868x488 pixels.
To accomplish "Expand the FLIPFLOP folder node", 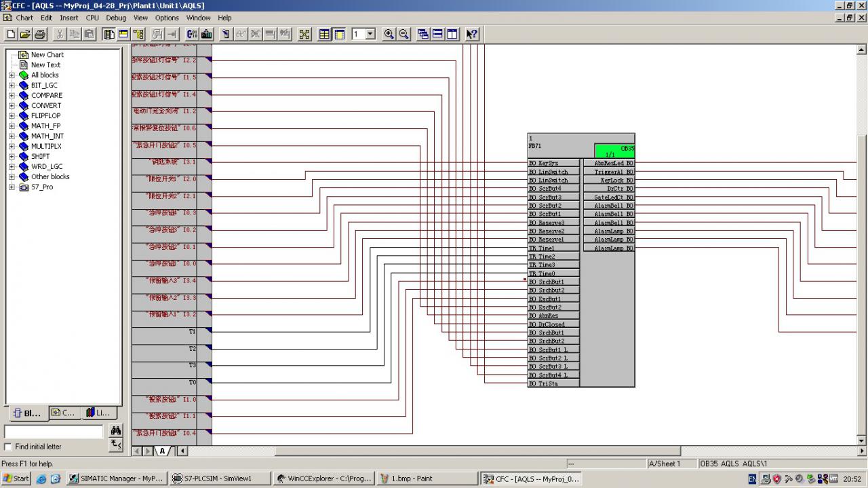I will pyautogui.click(x=12, y=116).
